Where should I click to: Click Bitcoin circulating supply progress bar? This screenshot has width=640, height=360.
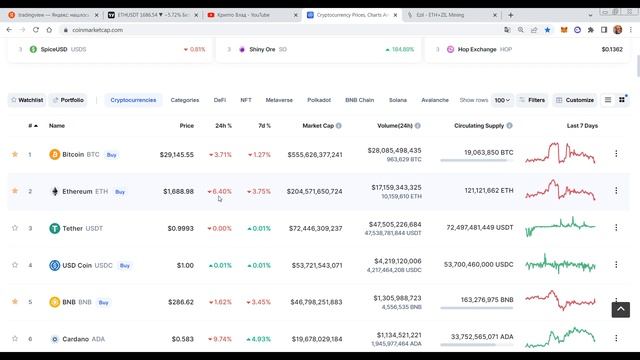tap(476, 160)
